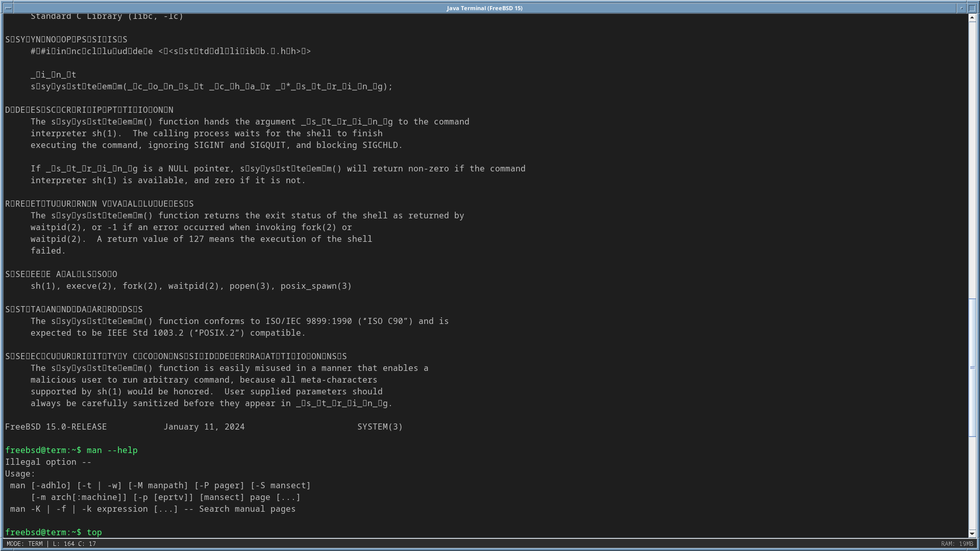Image resolution: width=980 pixels, height=551 pixels.
Task: Click the 'Java Terminal (FreeBSD 15)' title bar
Action: point(484,8)
